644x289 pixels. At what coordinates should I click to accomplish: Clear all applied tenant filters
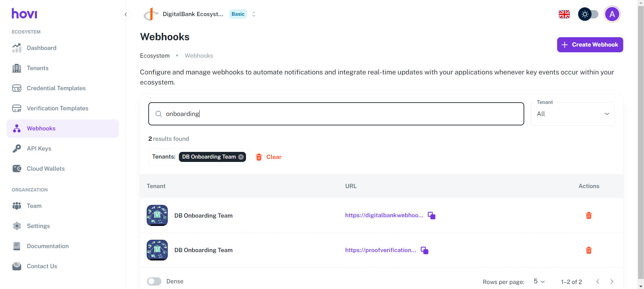pyautogui.click(x=269, y=157)
